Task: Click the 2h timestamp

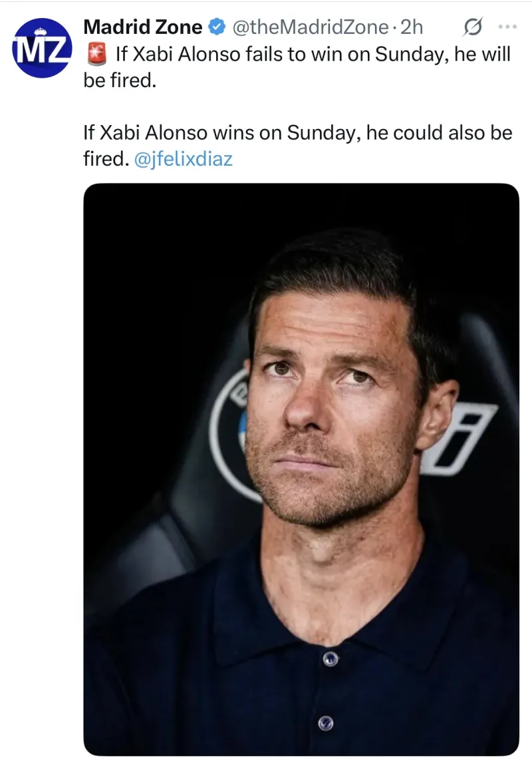Action: (x=412, y=27)
